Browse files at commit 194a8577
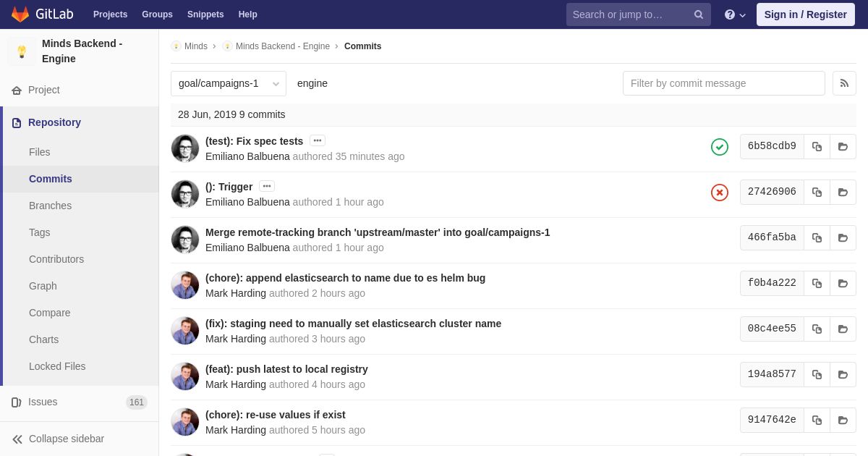Viewport: 868px width, 456px height. tap(843, 374)
